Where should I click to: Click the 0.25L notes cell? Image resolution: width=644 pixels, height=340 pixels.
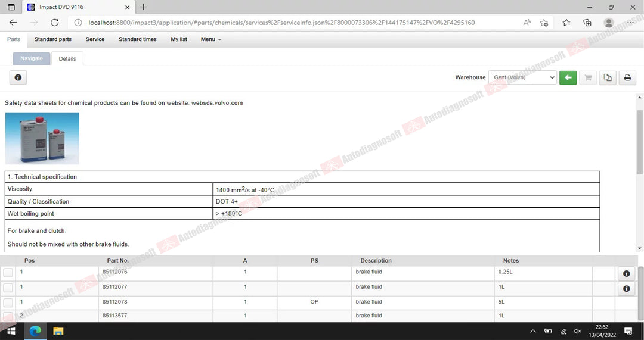pos(543,273)
